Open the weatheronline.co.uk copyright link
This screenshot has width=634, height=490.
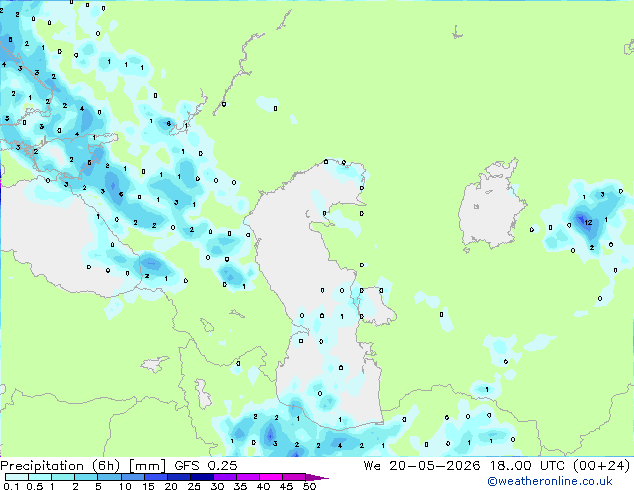pyautogui.click(x=549, y=481)
